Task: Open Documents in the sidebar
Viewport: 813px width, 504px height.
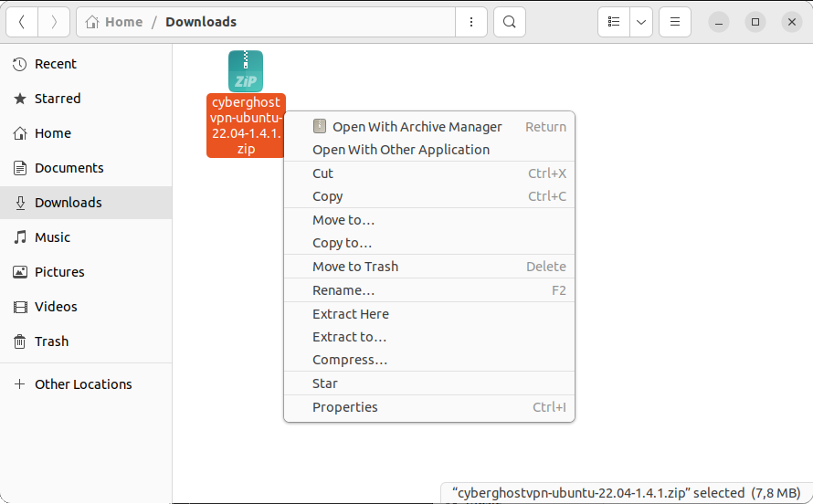Action: tap(86, 168)
